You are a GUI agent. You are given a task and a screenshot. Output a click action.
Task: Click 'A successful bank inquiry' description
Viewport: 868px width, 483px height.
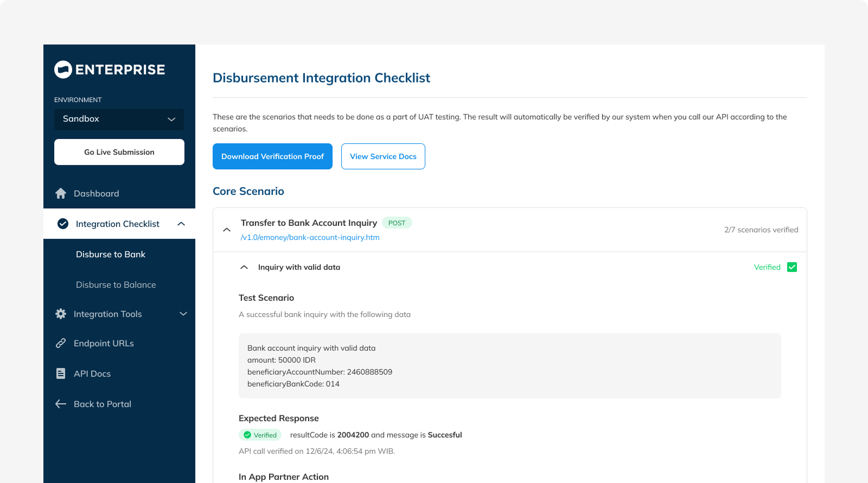[324, 314]
